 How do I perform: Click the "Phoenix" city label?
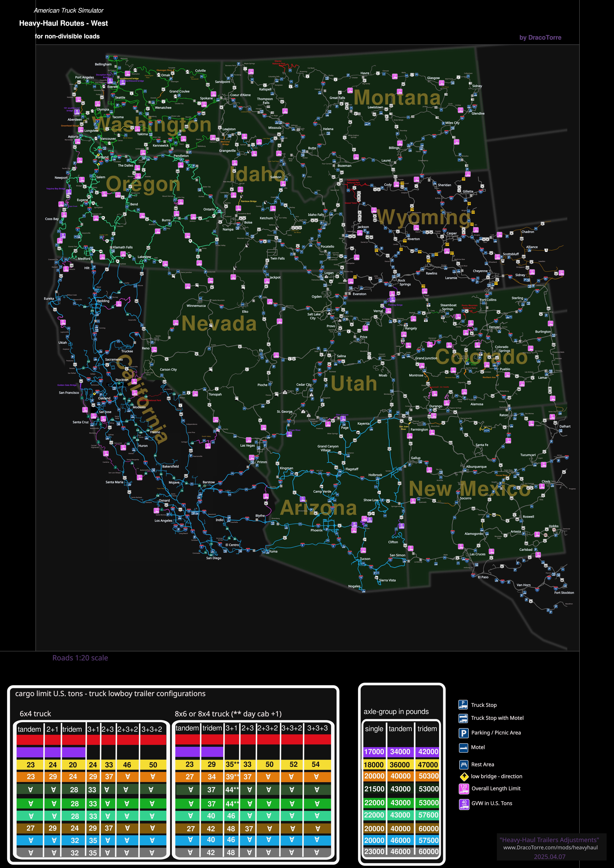tap(317, 530)
